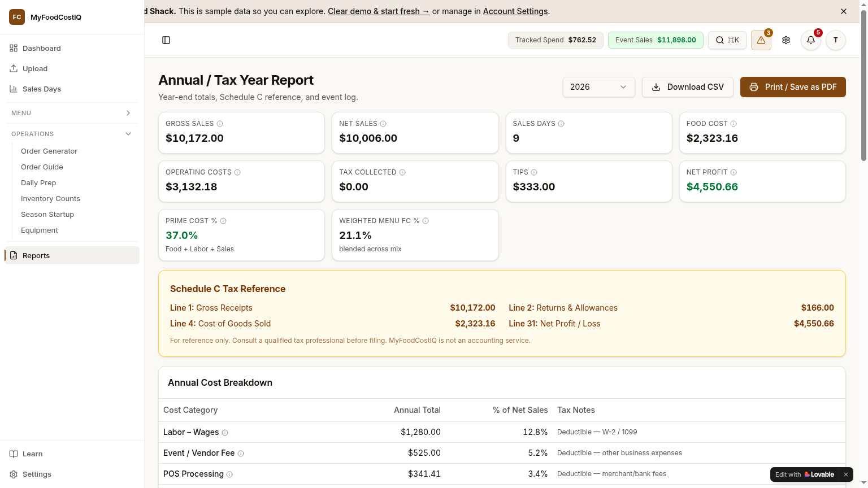Image resolution: width=868 pixels, height=488 pixels.
Task: Click $525.00 in Event / Vendor Fee row
Action: [424, 453]
